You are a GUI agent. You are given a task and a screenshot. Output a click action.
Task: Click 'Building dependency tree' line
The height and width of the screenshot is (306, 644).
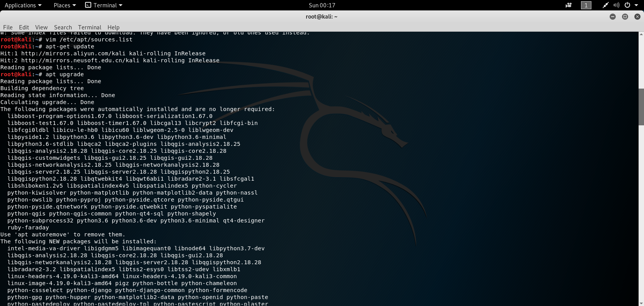(x=42, y=88)
